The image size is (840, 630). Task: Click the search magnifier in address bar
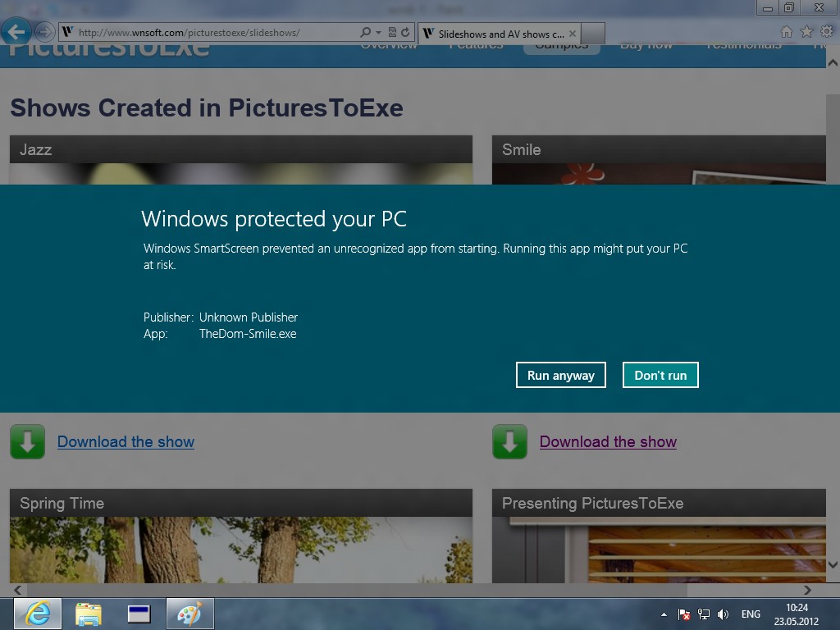click(x=366, y=33)
